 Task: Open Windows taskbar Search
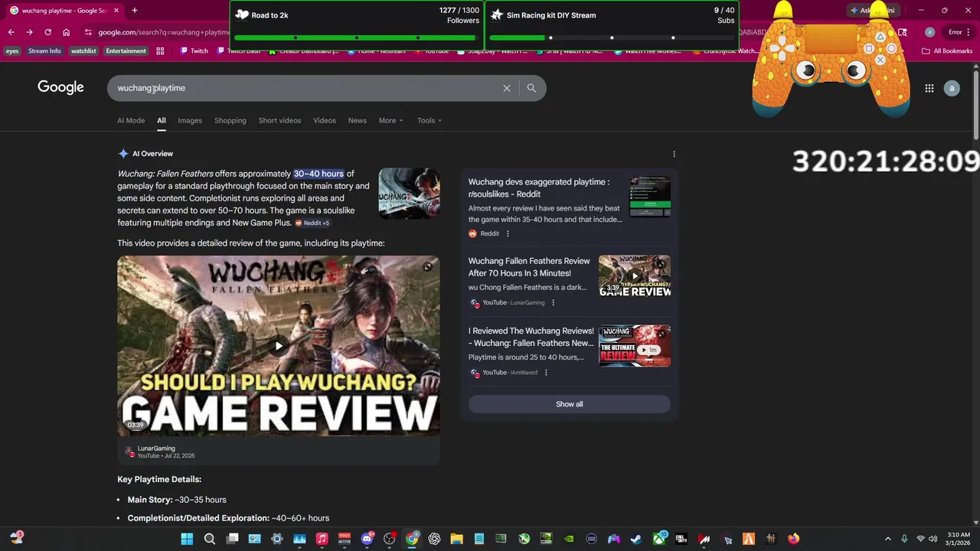click(x=209, y=539)
